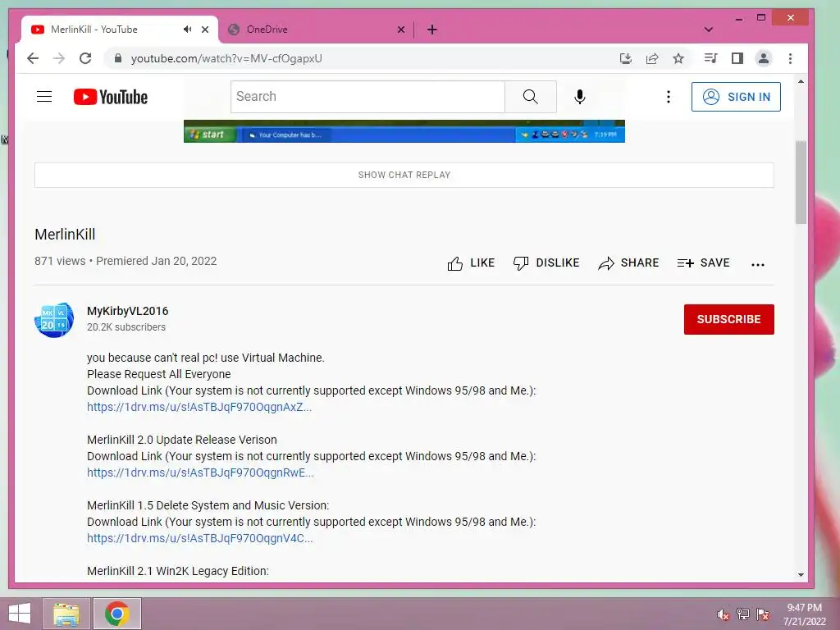The image size is (840, 630).
Task: Click the install/download page icon in address bar
Action: 625,58
